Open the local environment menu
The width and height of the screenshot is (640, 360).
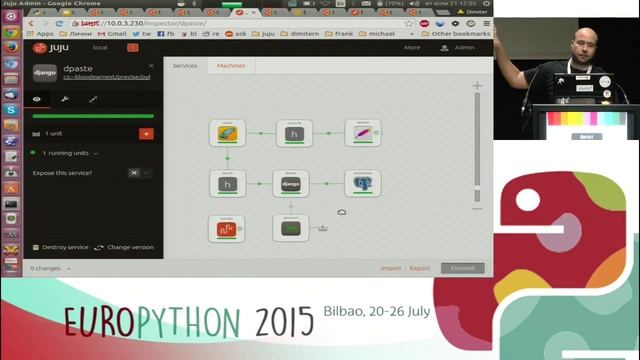(100, 48)
